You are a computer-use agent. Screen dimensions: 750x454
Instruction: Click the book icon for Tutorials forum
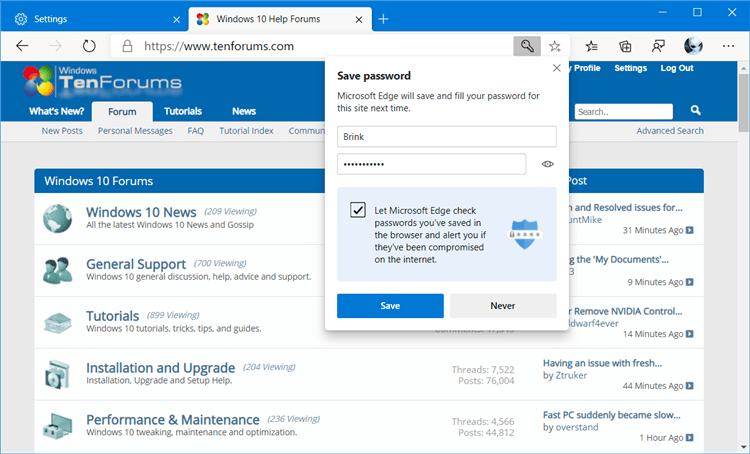pyautogui.click(x=57, y=322)
